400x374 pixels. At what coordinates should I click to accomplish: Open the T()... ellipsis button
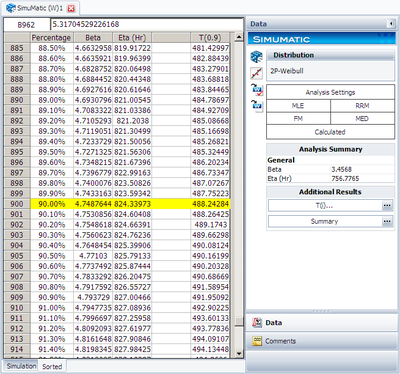click(387, 206)
